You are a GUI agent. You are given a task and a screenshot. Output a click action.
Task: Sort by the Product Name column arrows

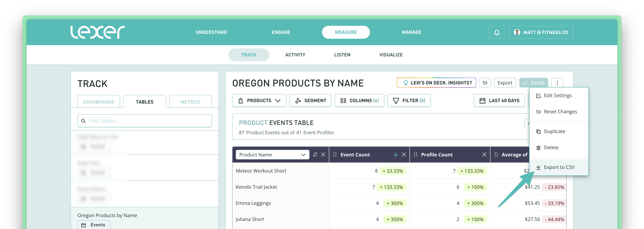(315, 154)
